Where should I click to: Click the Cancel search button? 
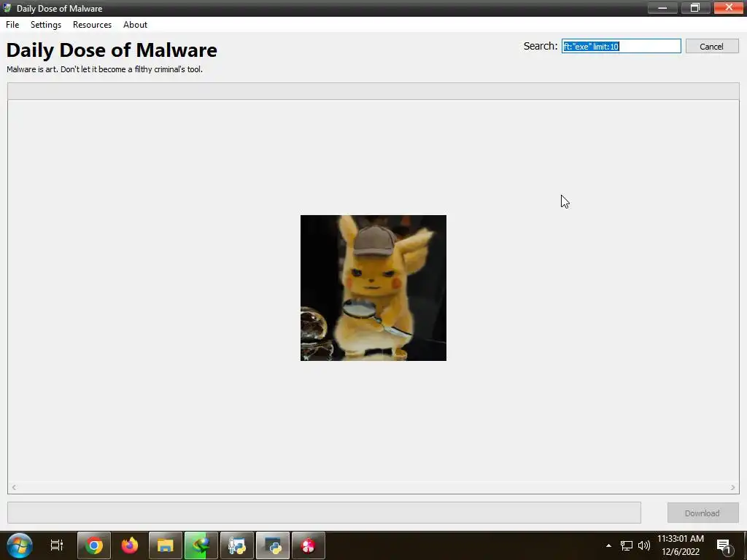712,46
